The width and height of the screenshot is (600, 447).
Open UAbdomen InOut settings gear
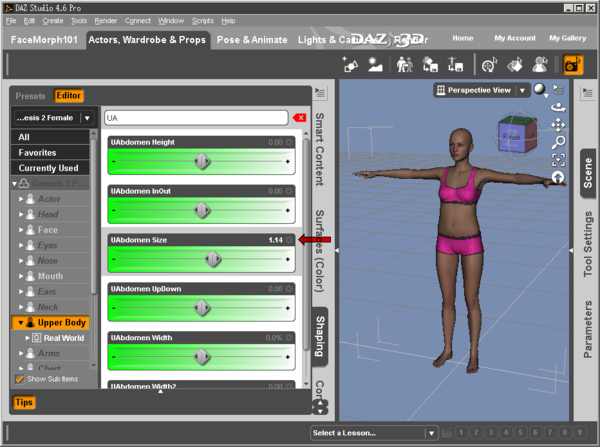click(289, 191)
